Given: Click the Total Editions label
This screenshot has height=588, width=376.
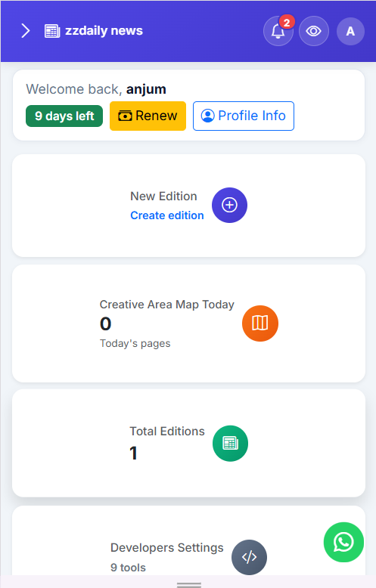Looking at the screenshot, I should point(167,432).
